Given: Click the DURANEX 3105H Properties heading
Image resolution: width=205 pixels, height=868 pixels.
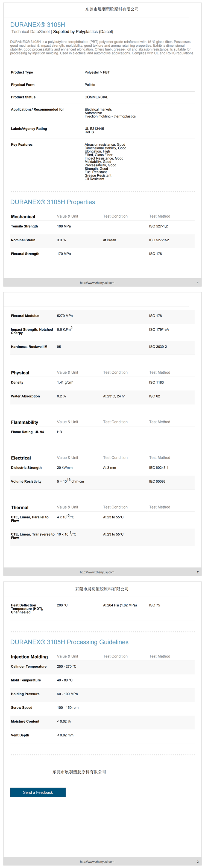Looking at the screenshot, I should [x=52, y=202].
